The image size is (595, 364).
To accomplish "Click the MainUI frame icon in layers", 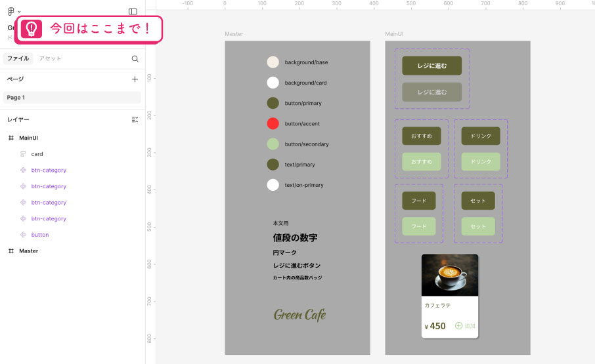I will [x=11, y=138].
